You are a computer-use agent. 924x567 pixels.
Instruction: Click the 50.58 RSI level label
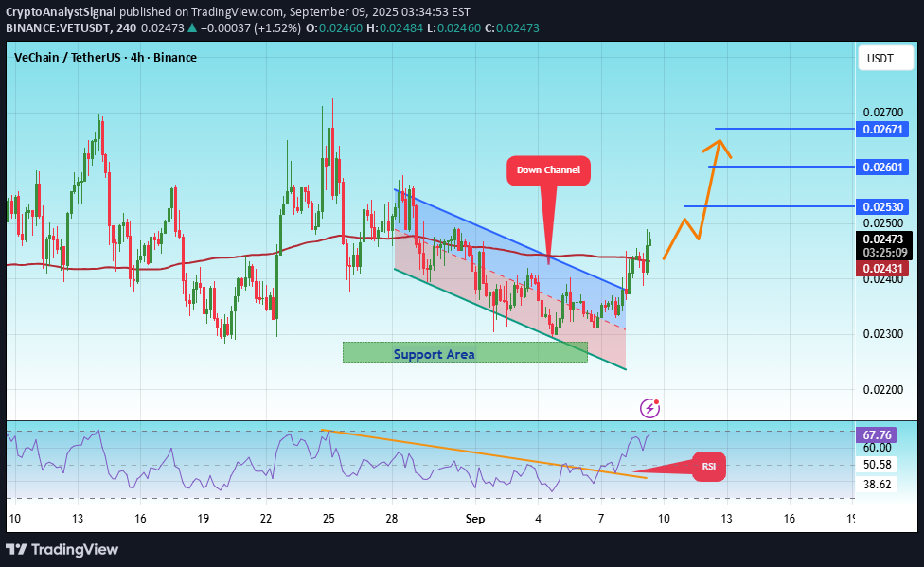pos(877,465)
